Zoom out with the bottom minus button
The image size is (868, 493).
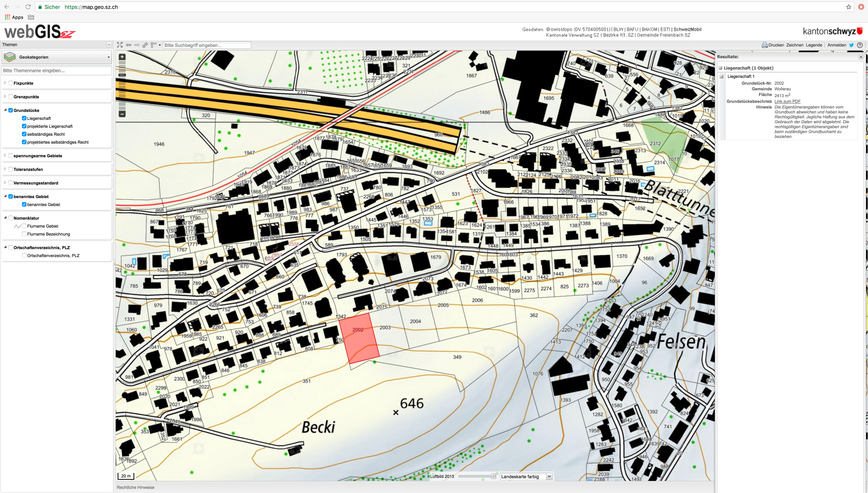click(122, 114)
